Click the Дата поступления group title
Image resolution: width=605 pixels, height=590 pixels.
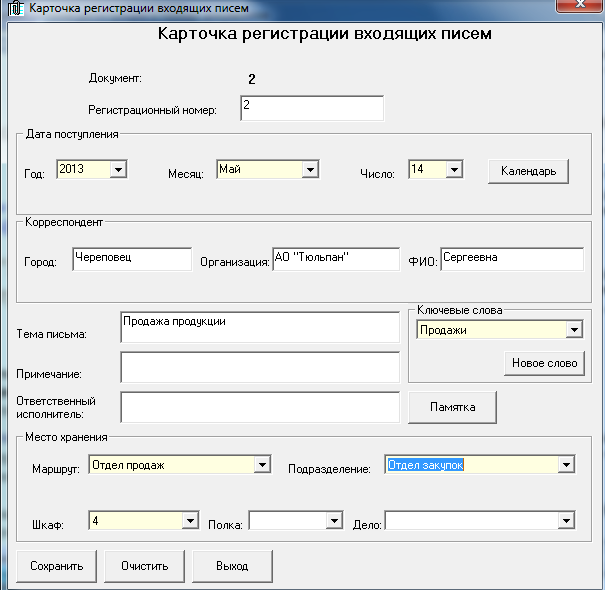(x=72, y=134)
